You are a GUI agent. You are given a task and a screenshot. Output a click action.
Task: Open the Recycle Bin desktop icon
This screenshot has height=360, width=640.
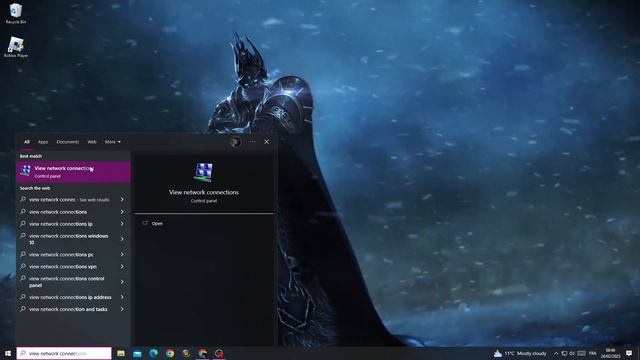click(16, 13)
